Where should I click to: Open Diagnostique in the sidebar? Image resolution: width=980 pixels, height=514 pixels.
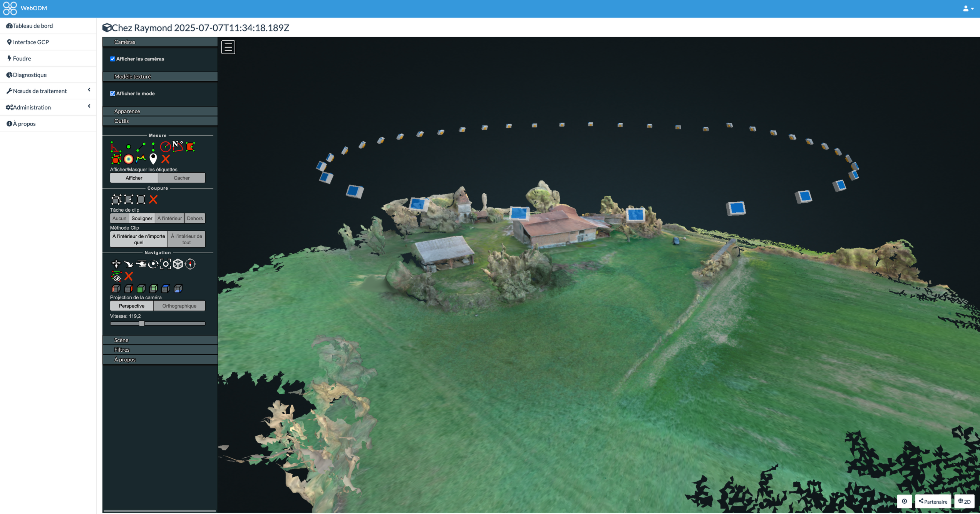tap(30, 75)
